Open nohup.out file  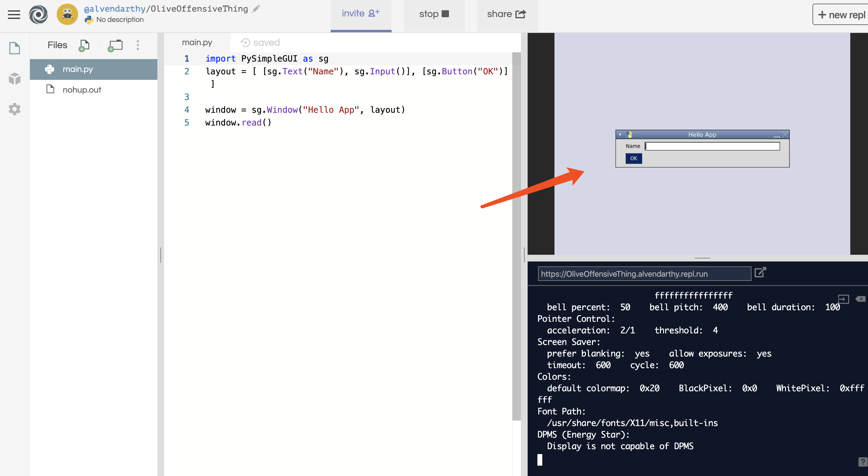(x=82, y=90)
